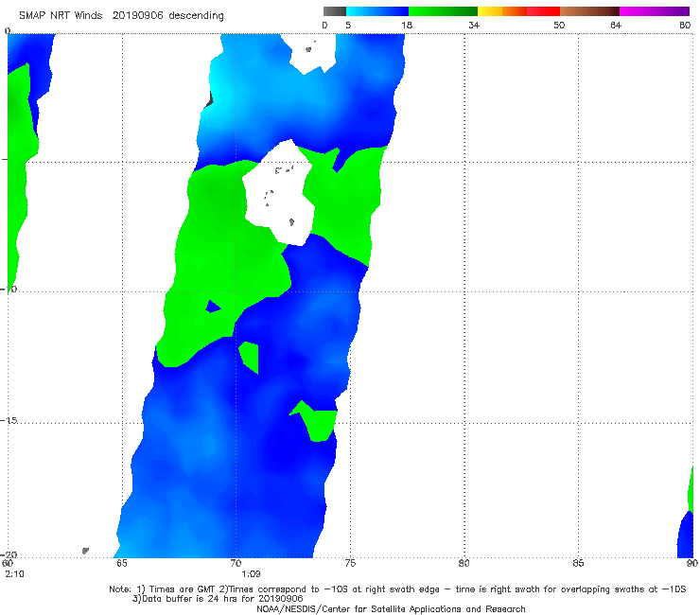Click the longitude label '70'

[x=236, y=563]
